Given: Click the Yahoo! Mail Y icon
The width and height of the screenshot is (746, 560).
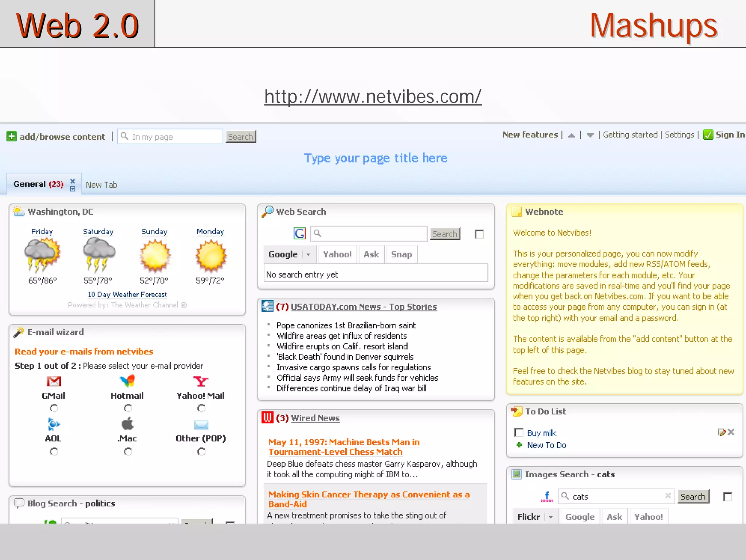Looking at the screenshot, I should click(x=200, y=381).
